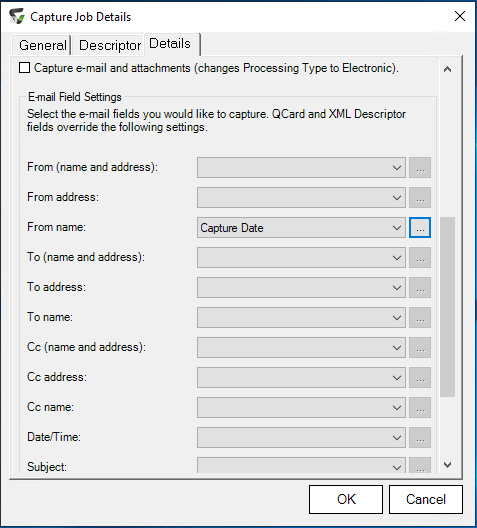Screen dimensions: 477x528
Task: Open the Date/Time field dropdown
Action: pyautogui.click(x=301, y=437)
